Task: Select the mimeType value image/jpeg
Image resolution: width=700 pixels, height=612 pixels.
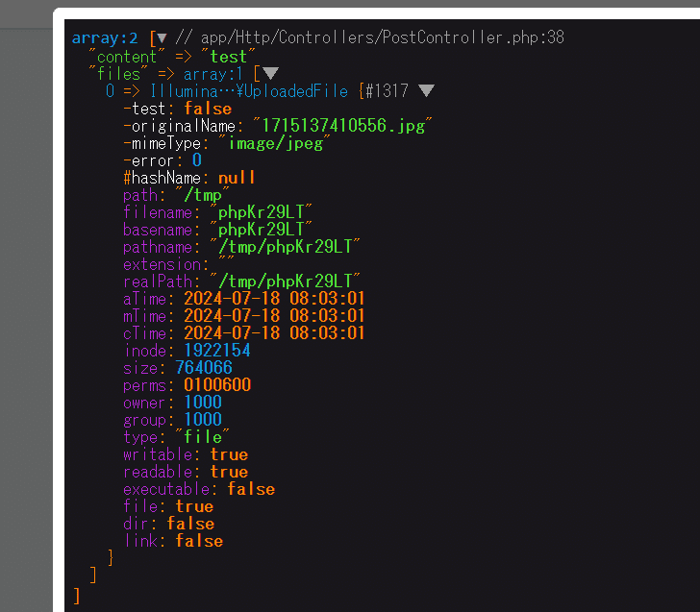Action: tap(275, 143)
